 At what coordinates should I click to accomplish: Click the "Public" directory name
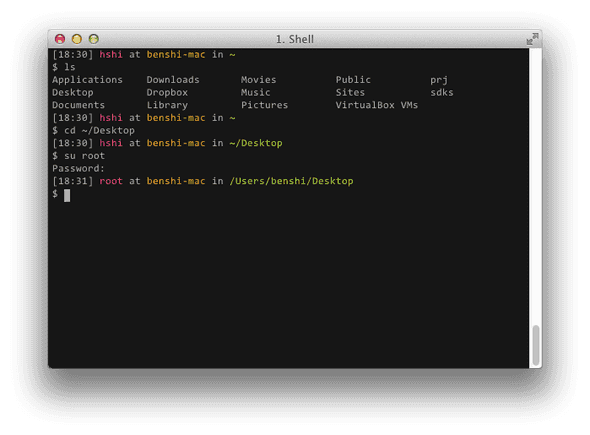[353, 80]
